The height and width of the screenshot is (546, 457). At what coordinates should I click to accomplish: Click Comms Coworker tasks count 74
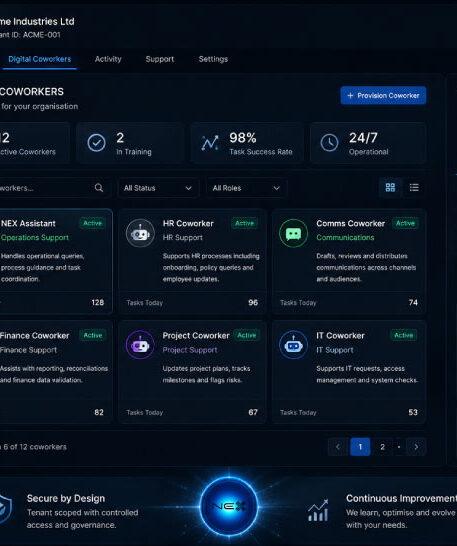pos(413,303)
